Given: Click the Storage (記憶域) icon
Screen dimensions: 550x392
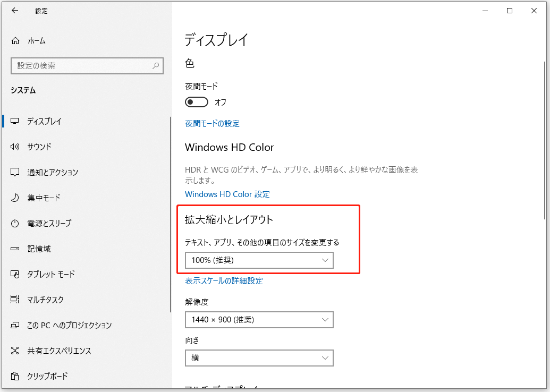Looking at the screenshot, I should point(15,249).
